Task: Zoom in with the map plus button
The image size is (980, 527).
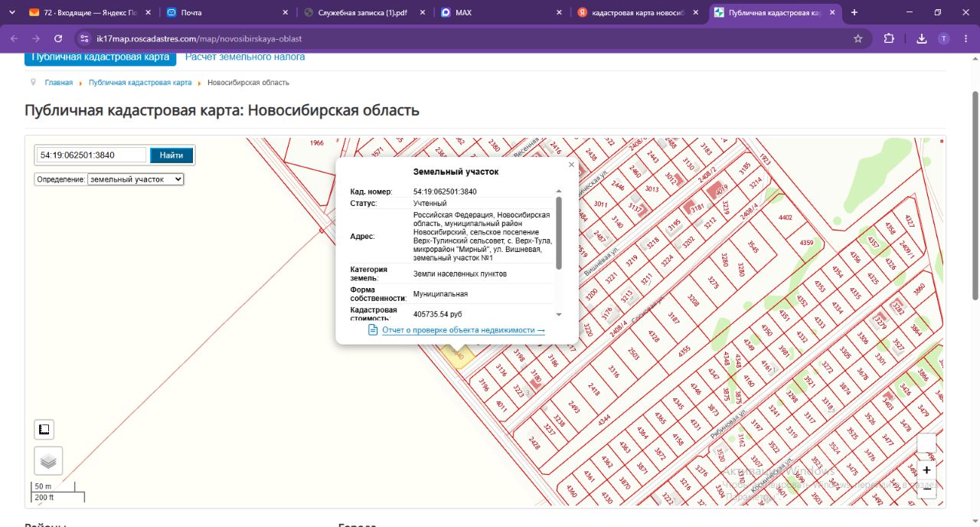Action: [926, 470]
